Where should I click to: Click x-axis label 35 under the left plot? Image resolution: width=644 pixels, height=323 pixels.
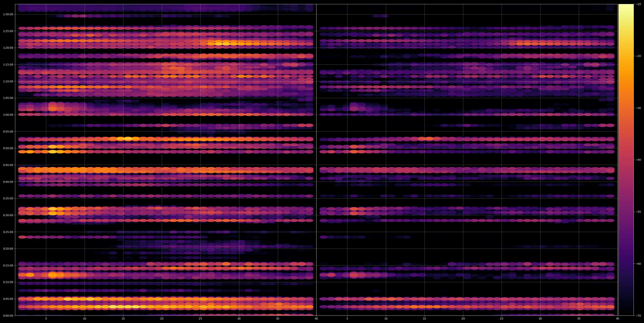coord(278,319)
